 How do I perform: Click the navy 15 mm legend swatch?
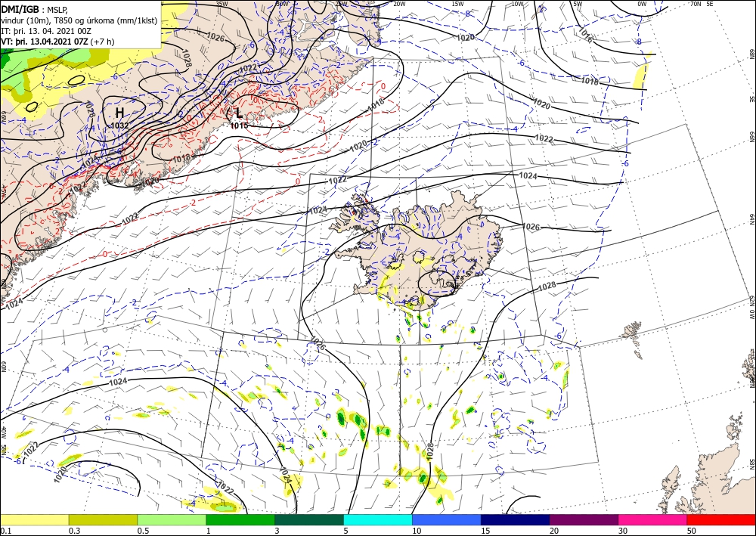tap(516, 519)
